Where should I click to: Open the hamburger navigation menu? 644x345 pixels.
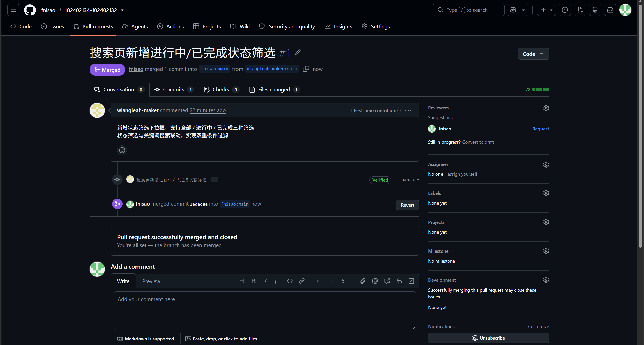point(13,10)
